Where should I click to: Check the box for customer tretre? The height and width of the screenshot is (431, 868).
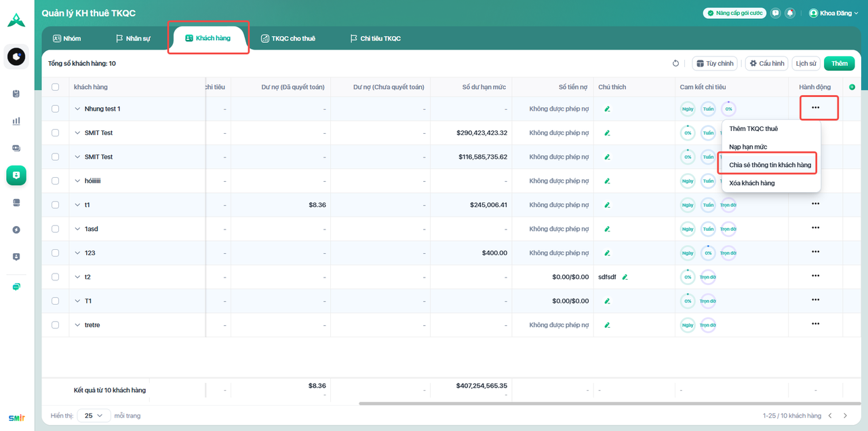coord(56,325)
